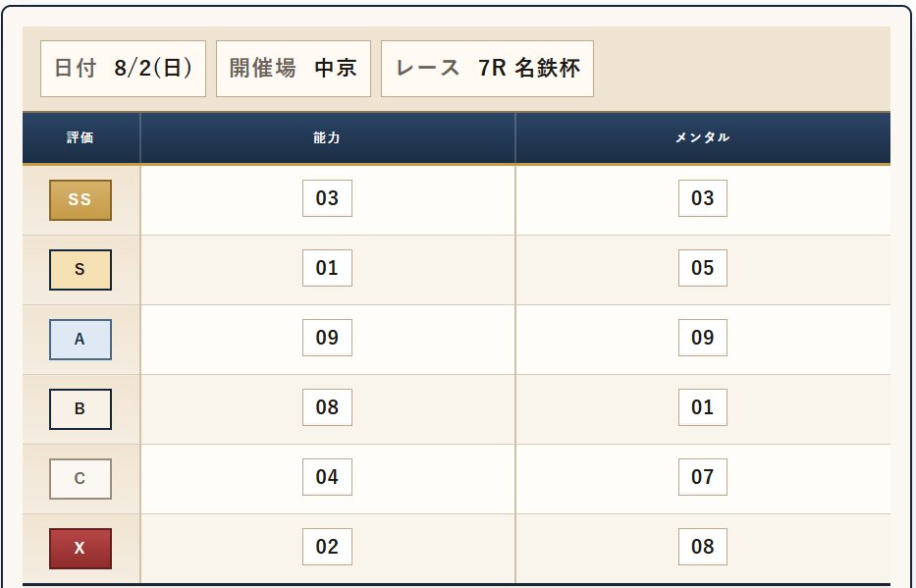Click the blue A rating badge
Viewport: 916px width, 588px height.
[x=81, y=340]
